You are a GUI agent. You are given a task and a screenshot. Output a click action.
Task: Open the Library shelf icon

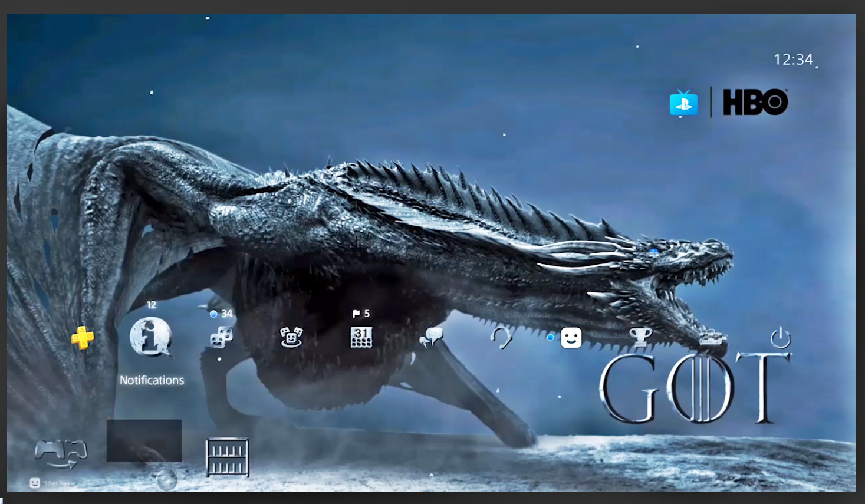[x=227, y=457]
